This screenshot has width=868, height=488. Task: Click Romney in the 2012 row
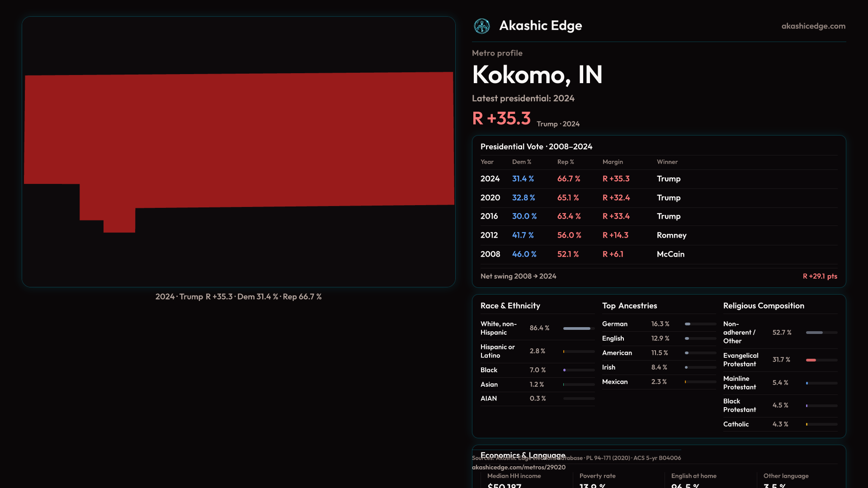pyautogui.click(x=671, y=235)
